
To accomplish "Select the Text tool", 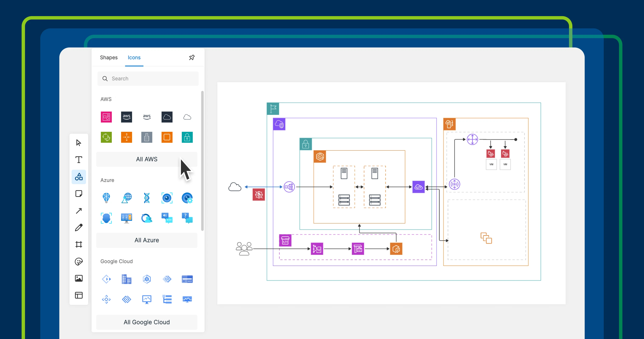I will [79, 160].
